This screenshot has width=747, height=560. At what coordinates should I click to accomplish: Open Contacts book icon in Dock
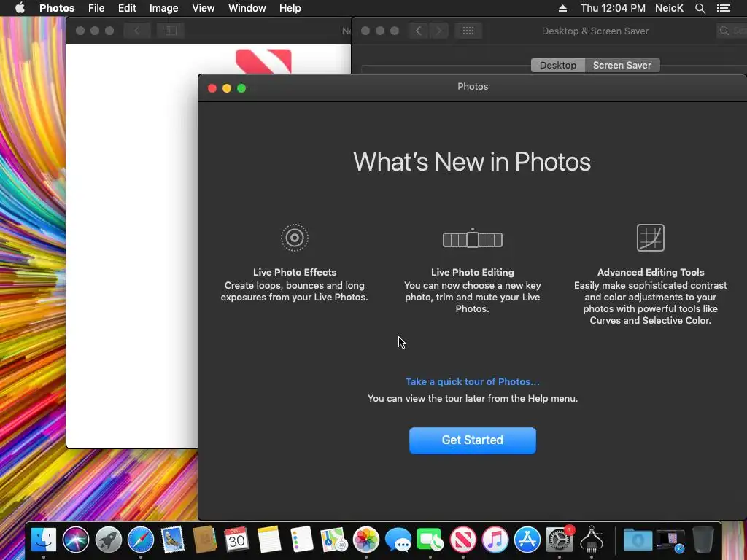point(204,540)
